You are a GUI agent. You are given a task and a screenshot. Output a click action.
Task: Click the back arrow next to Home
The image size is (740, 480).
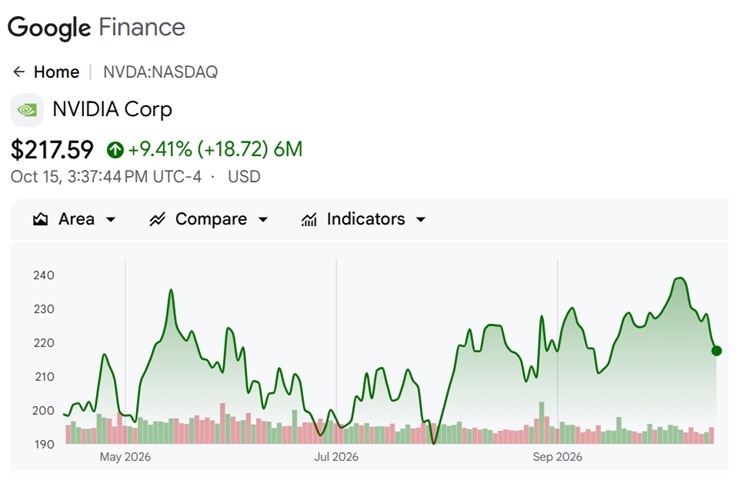tap(19, 72)
